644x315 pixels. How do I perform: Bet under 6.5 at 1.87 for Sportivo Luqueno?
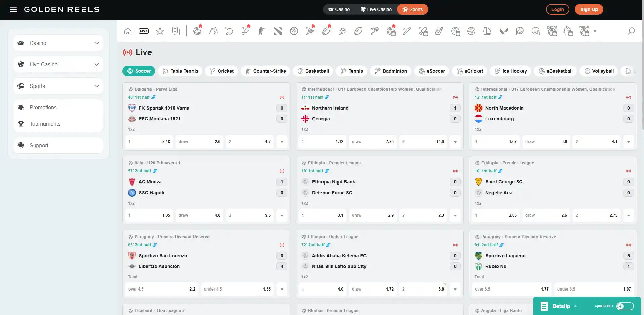click(594, 289)
